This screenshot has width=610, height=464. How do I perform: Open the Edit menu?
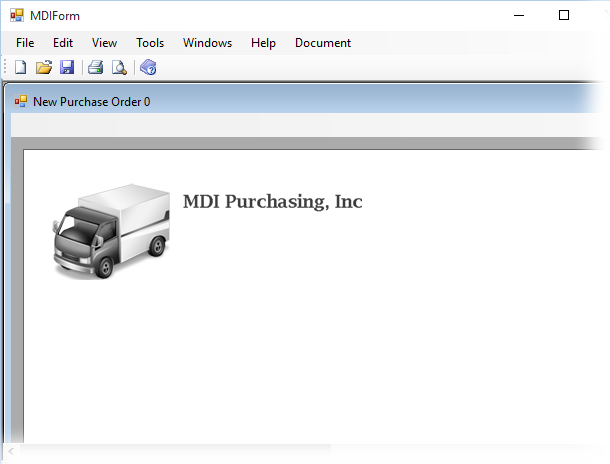63,43
